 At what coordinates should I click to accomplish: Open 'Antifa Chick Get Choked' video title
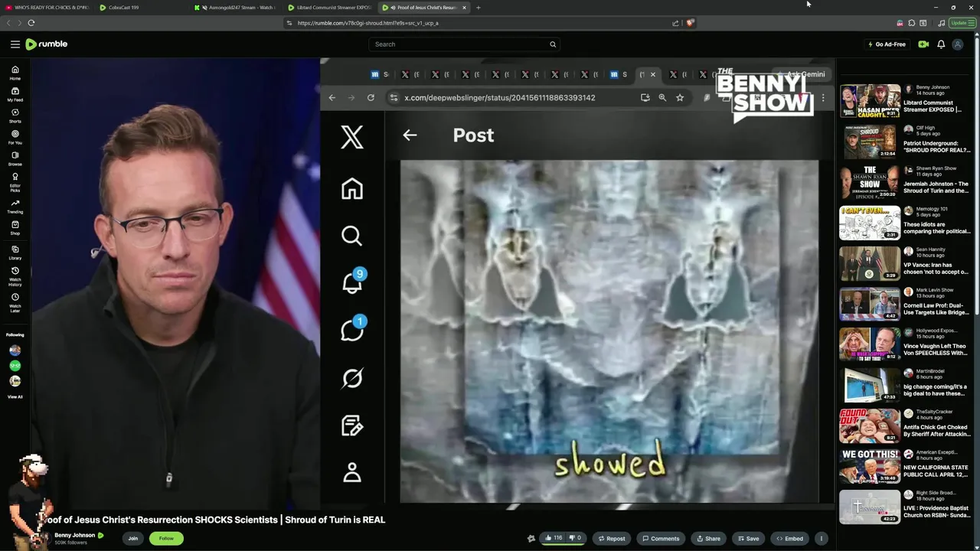coord(936,430)
